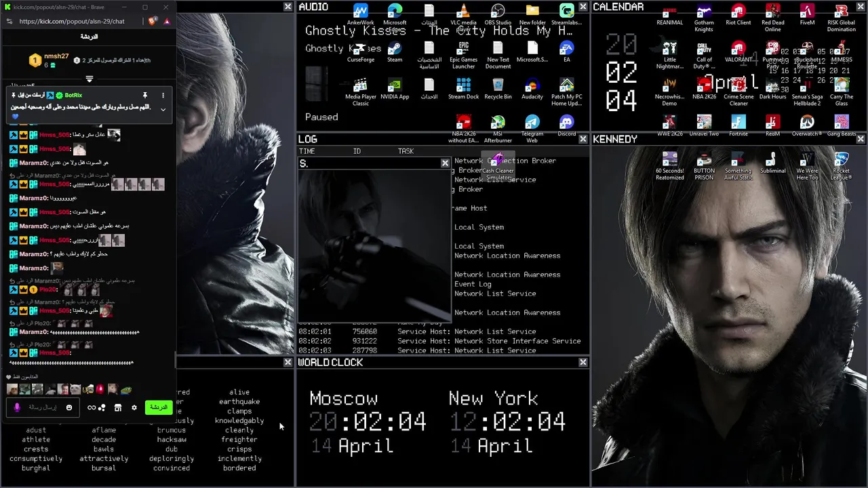The height and width of the screenshot is (488, 868).
Task: Close the WORLD CLOCK widget
Action: click(583, 363)
